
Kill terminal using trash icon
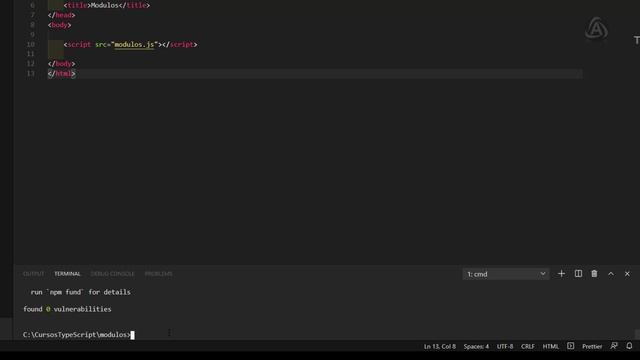pyautogui.click(x=594, y=274)
